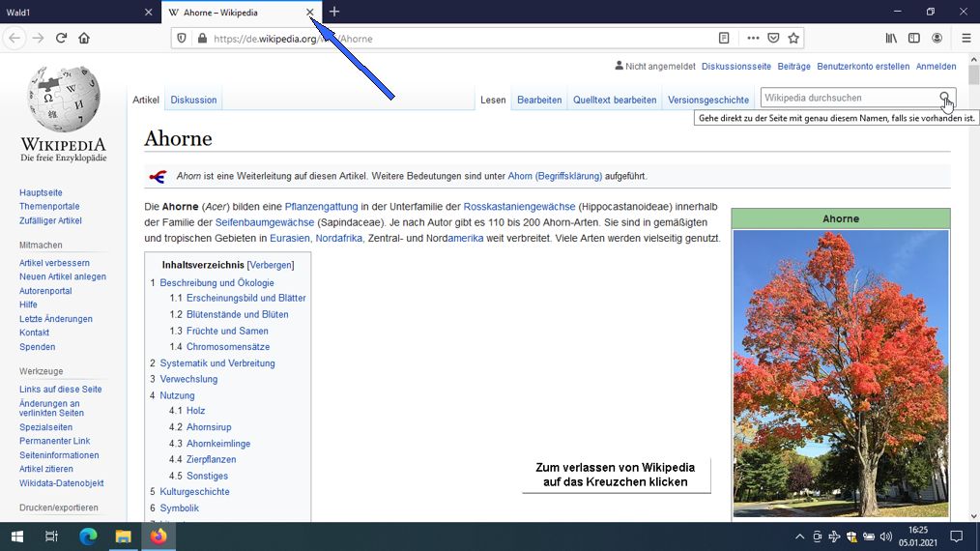Screen dimensions: 980x551
Task: Open the Diskussion tab of the article
Action: tap(193, 100)
